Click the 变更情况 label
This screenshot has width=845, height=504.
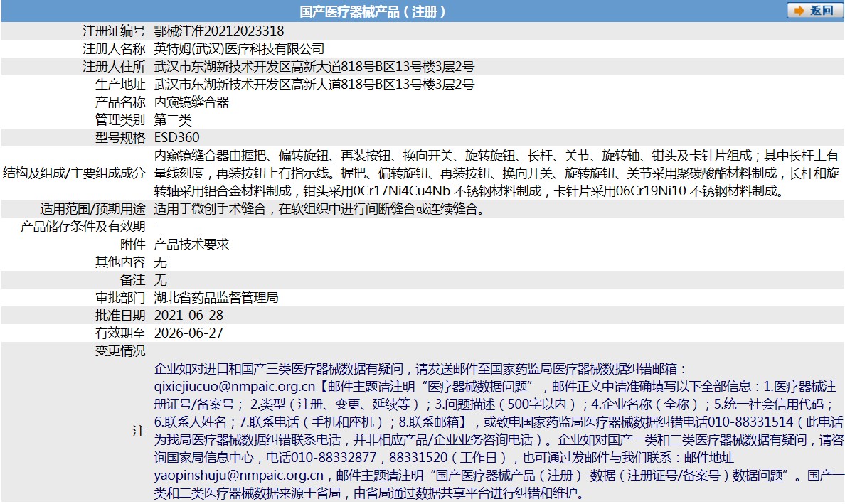[x=120, y=351]
